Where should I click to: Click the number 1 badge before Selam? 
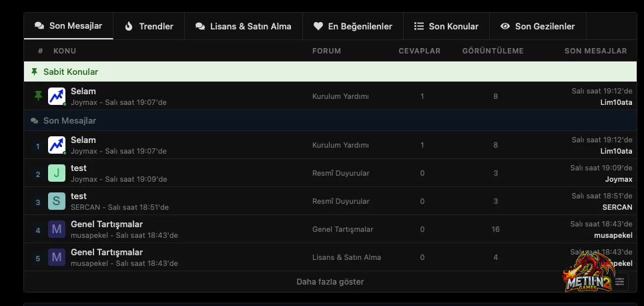(38, 146)
